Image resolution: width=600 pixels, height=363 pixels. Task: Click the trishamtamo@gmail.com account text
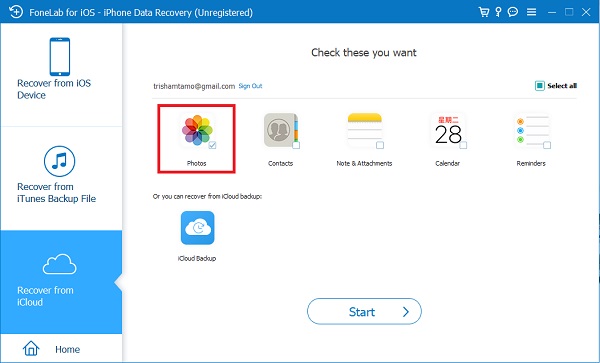click(194, 86)
